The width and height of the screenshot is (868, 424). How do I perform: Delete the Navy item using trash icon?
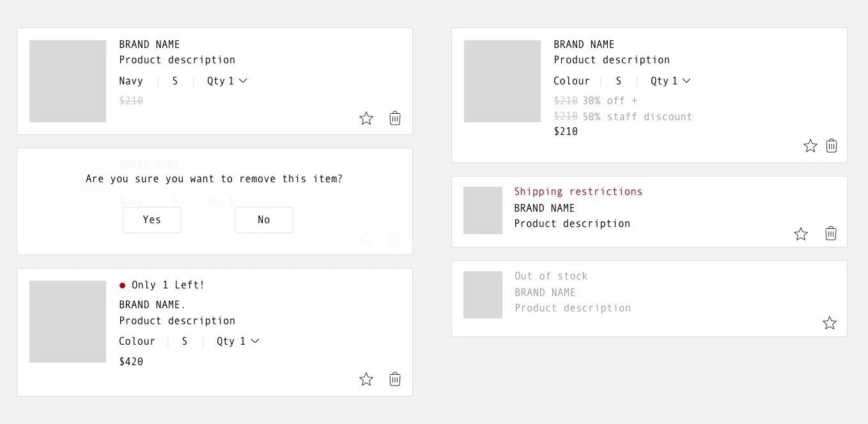point(395,118)
